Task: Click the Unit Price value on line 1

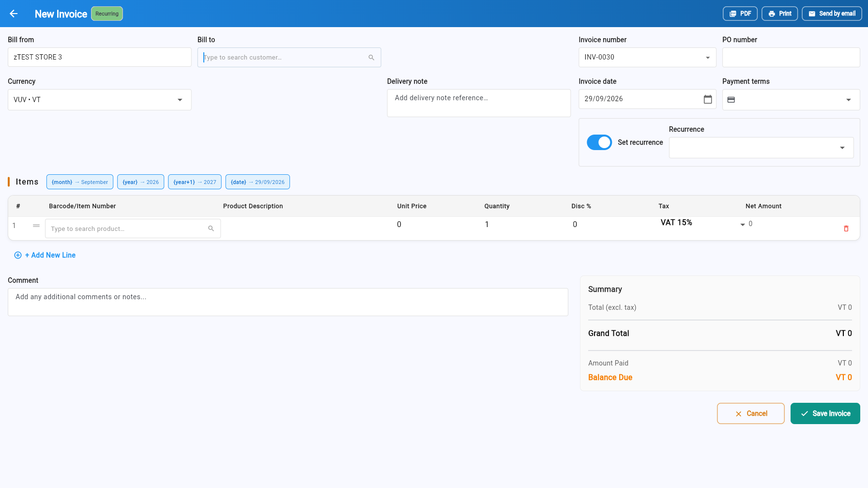Action: click(399, 225)
